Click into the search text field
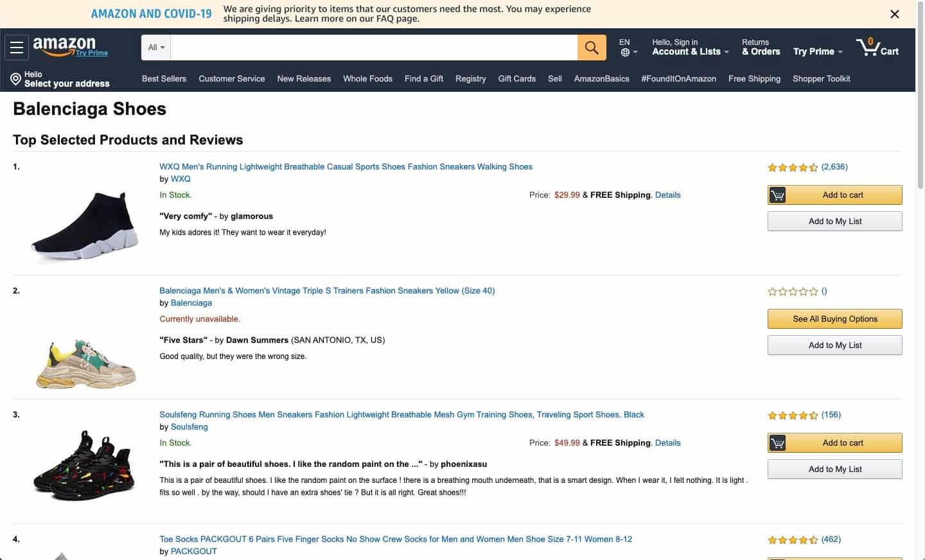This screenshot has height=560, width=925. point(374,48)
